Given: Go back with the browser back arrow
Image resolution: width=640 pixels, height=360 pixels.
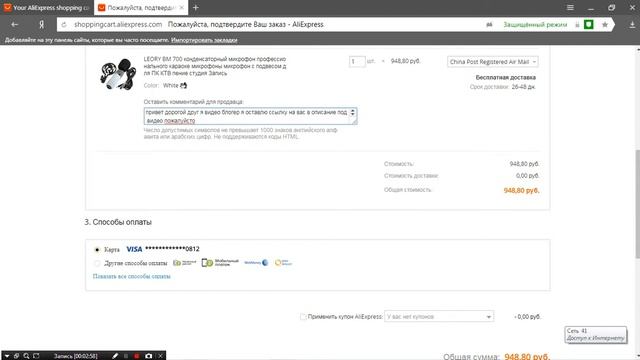Looking at the screenshot, I should pos(15,24).
